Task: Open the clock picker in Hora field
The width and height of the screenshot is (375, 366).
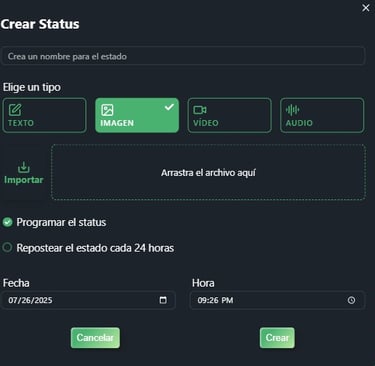Action: [351, 300]
